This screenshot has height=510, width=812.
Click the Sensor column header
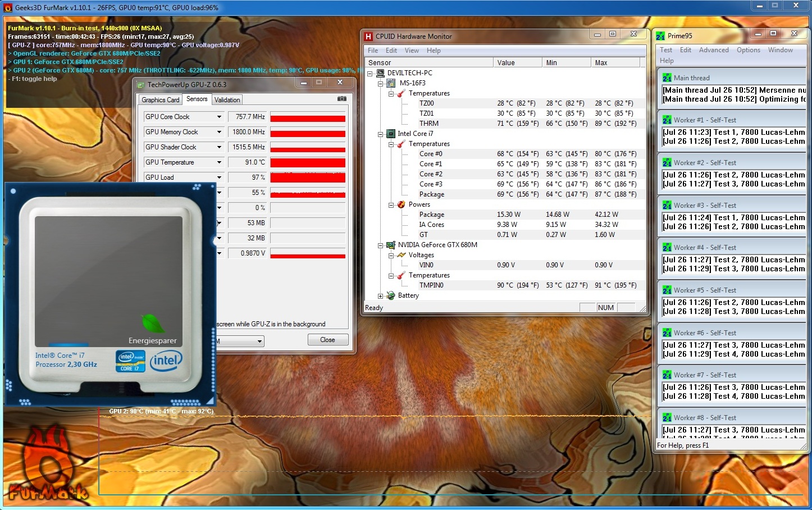[429, 63]
